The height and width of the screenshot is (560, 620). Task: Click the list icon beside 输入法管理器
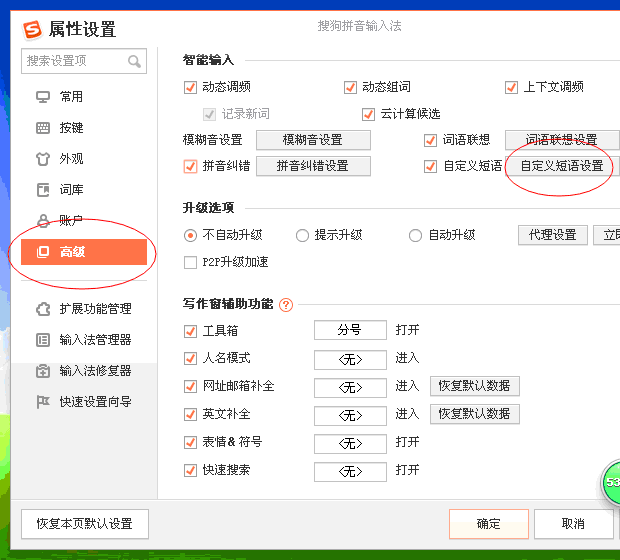(43, 340)
